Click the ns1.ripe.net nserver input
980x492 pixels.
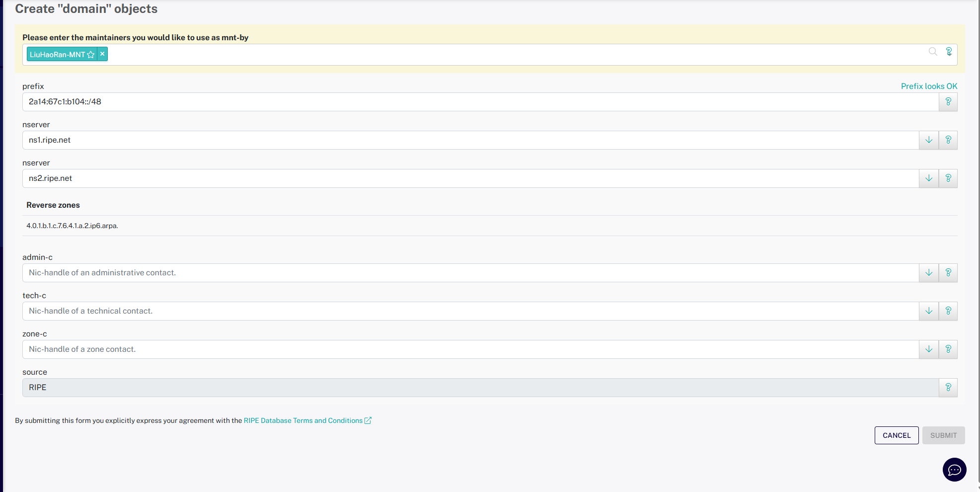pyautogui.click(x=470, y=140)
